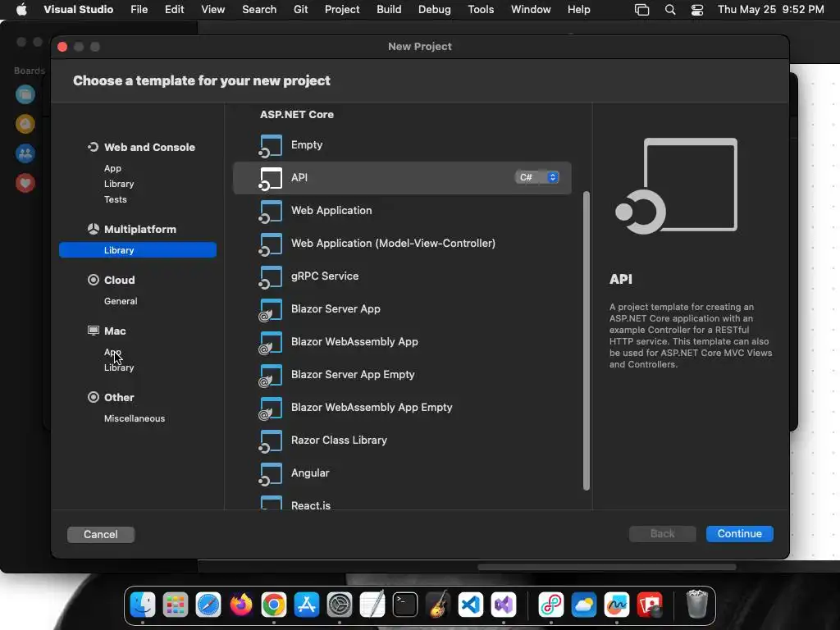Open Google Chrome from the Dock
This screenshot has width=840, height=630.
(274, 605)
